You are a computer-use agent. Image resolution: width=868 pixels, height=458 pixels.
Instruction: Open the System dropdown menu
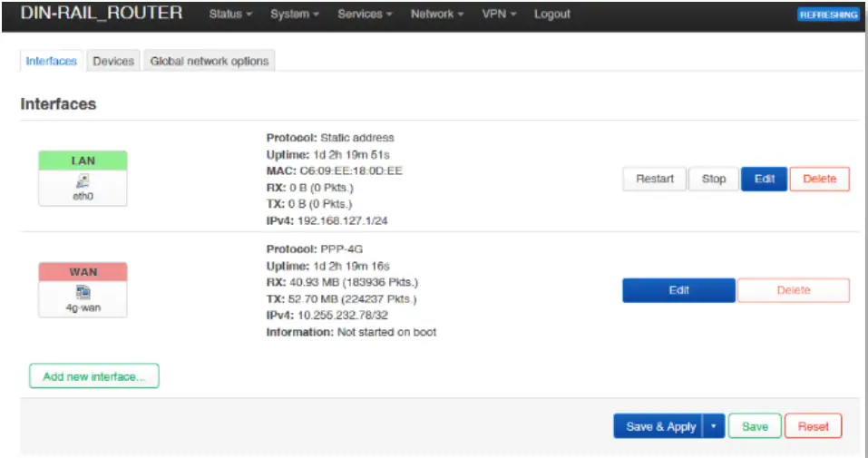tap(295, 15)
